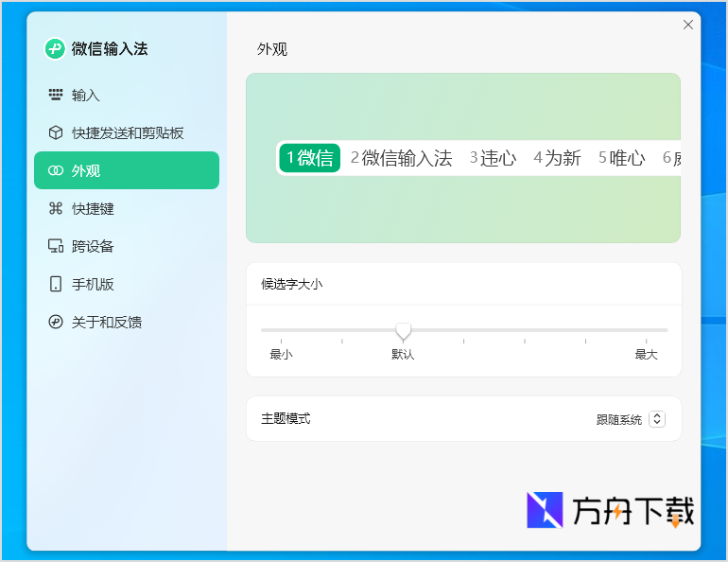Set candidate size to 最小
728x562 pixels.
(x=282, y=355)
